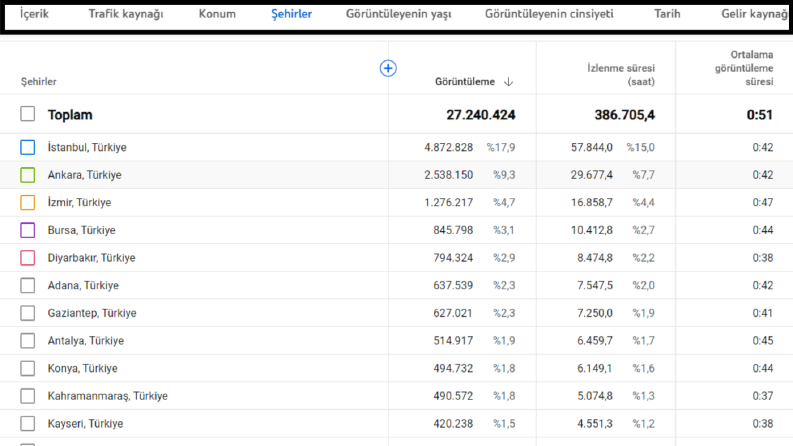793x446 pixels.
Task: Open Ankara, Türkiye row label
Action: click(x=84, y=175)
